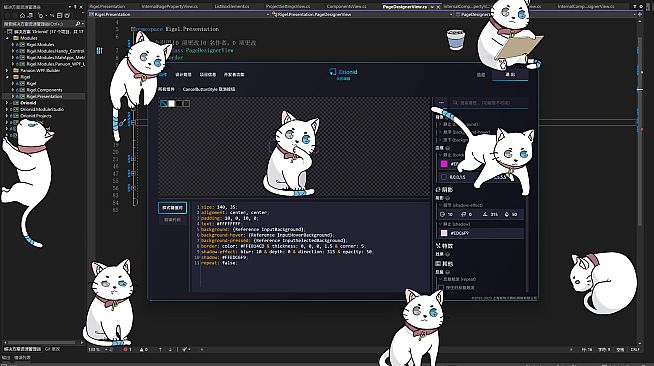Click the Switch Views icon in Solution Explorer
The width and height of the screenshot is (654, 366).
[30, 15]
